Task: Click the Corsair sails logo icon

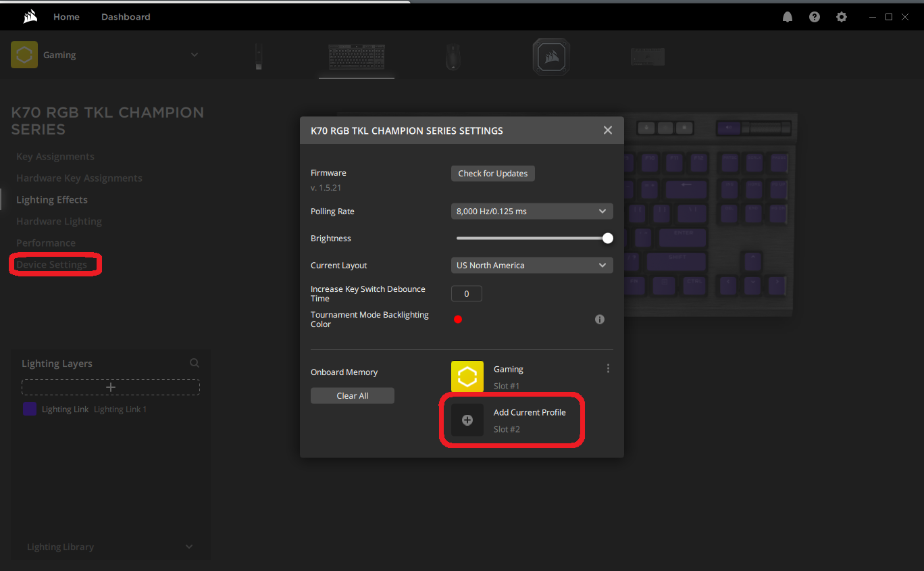Action: 30,17
